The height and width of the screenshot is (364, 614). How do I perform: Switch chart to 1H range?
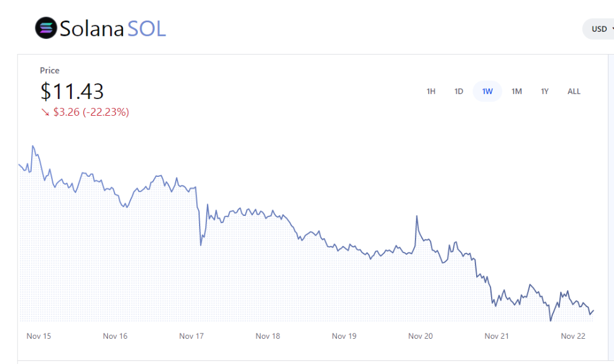[431, 92]
